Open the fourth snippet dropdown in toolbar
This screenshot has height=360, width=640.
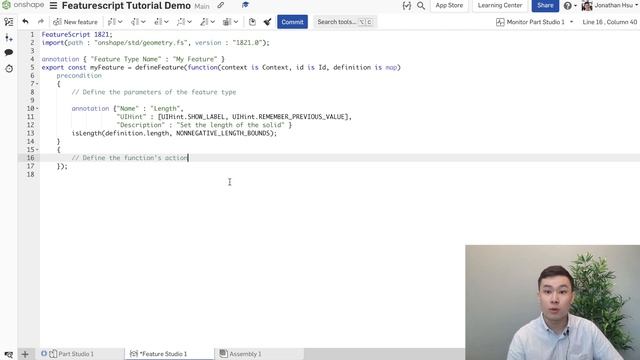tap(184, 22)
